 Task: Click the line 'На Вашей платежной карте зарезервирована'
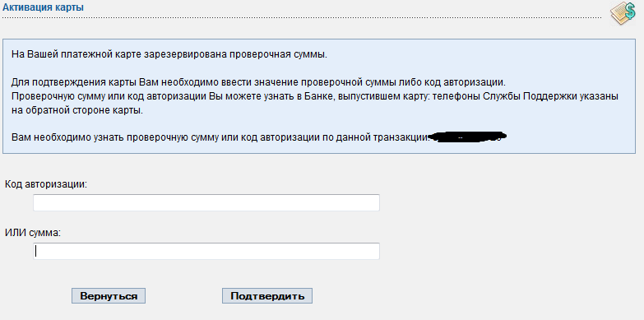pyautogui.click(x=169, y=54)
